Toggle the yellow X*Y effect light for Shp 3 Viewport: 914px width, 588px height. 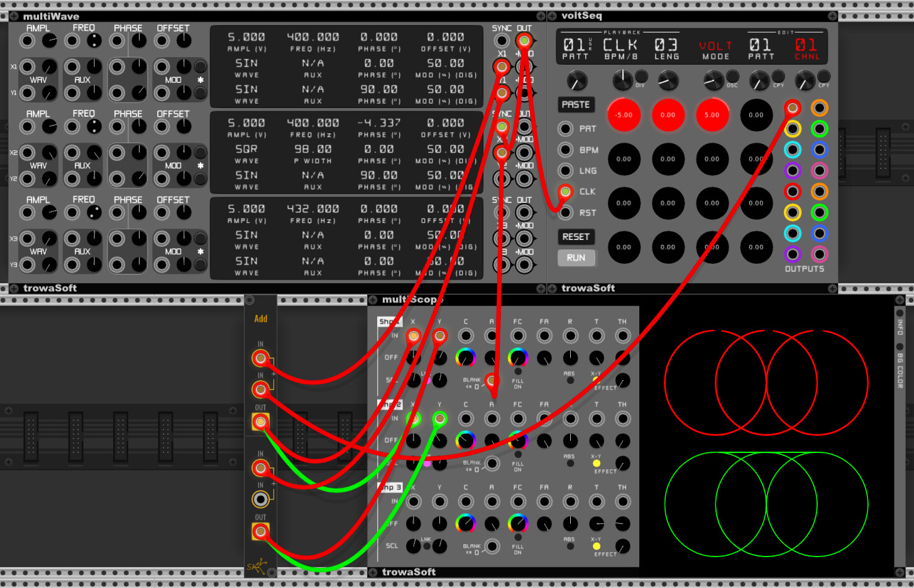click(597, 547)
